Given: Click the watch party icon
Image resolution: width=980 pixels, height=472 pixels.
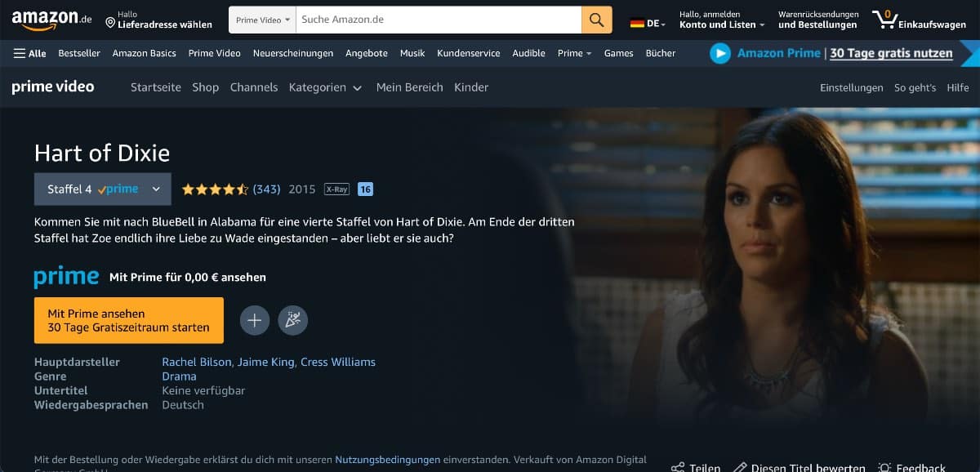Looking at the screenshot, I should [x=293, y=321].
